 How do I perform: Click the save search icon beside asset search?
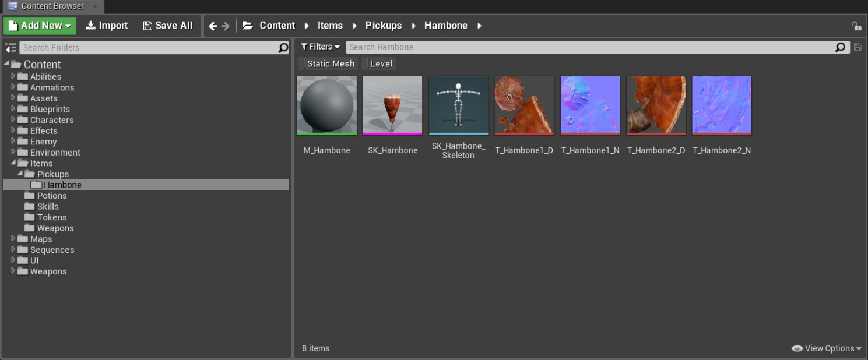coord(858,47)
